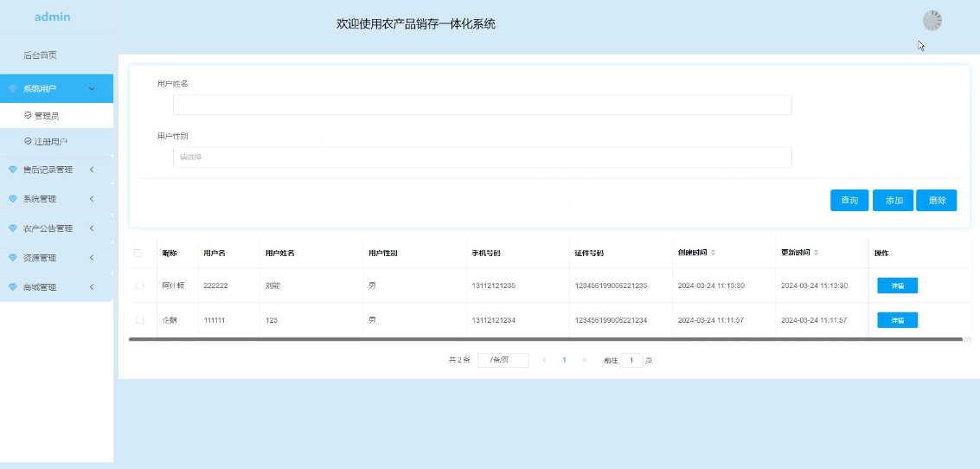Click the 昵称 column header

(x=170, y=254)
